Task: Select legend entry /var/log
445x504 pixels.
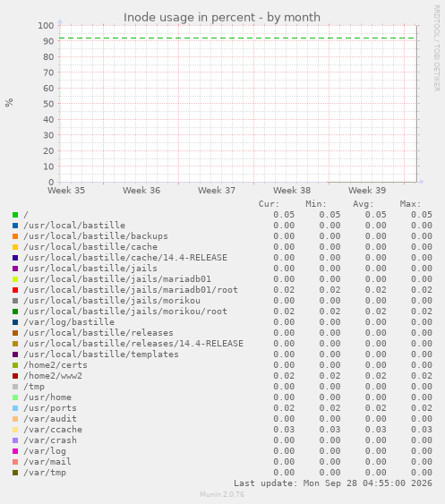Action: [45, 451]
